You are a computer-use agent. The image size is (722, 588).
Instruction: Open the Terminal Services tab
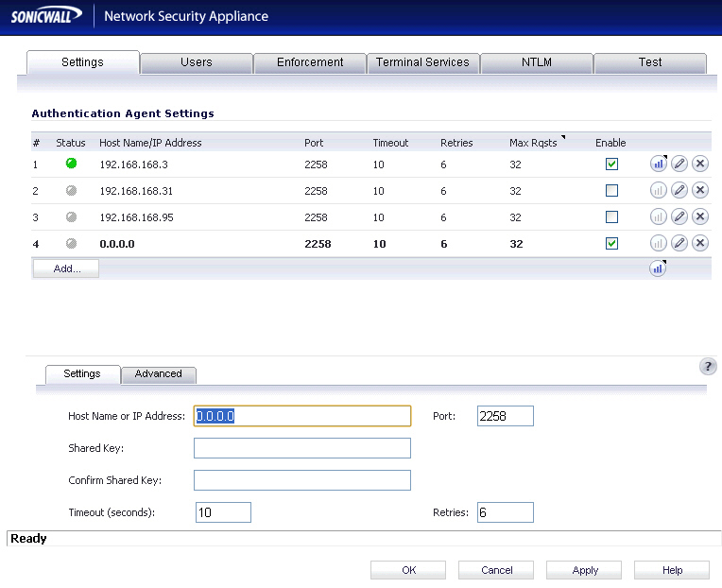pyautogui.click(x=422, y=62)
